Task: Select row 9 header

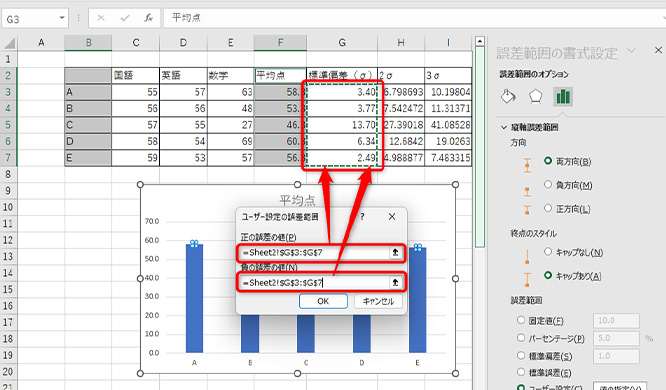Action: 8,190
